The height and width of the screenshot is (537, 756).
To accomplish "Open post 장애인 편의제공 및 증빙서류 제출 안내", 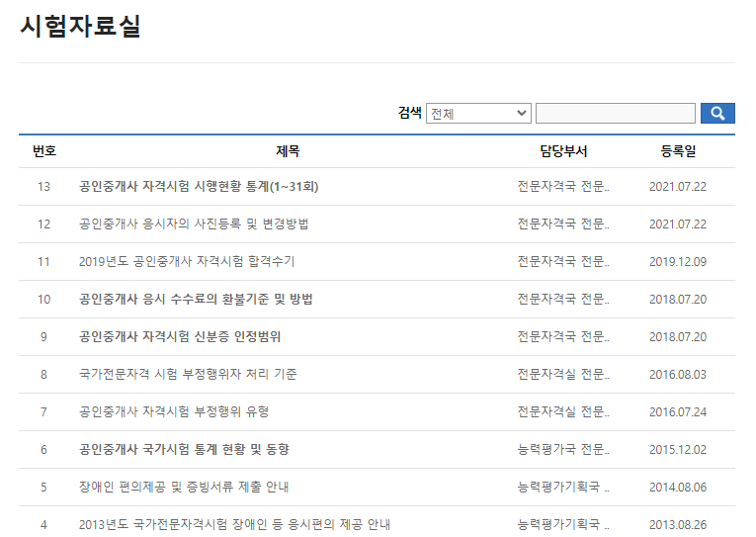I will click(184, 488).
